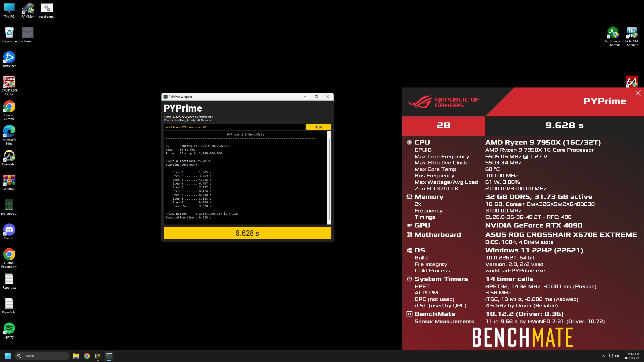Open the This PC desktop icon
Screen dimensions: 644x362
tap(9, 11)
